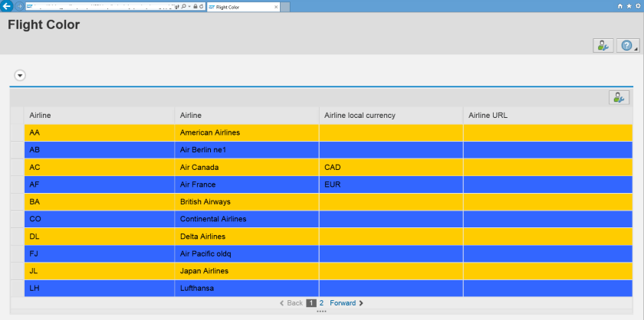Image resolution: width=644 pixels, height=320 pixels.
Task: Click the Air Berlin ne1 cell
Action: point(247,150)
